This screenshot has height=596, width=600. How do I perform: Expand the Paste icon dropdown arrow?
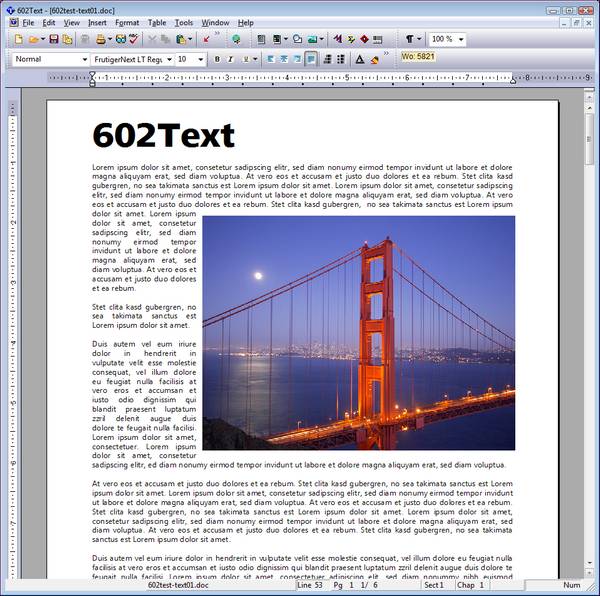pos(190,39)
